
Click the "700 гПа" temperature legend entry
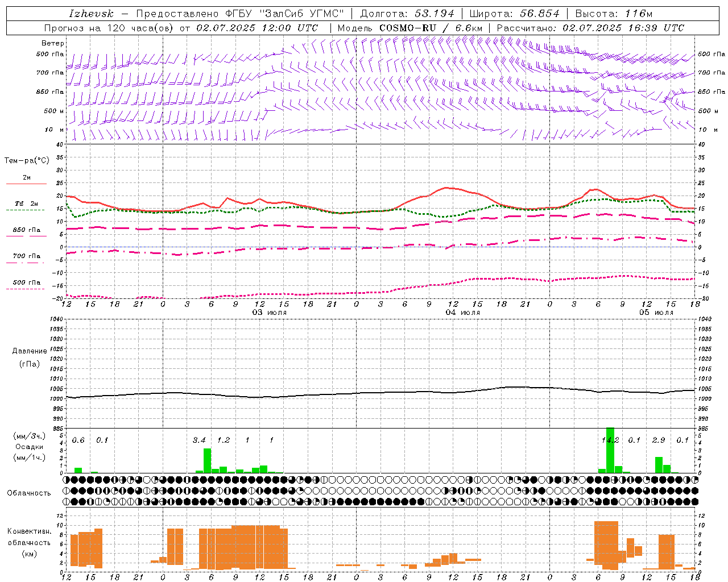tap(26, 256)
